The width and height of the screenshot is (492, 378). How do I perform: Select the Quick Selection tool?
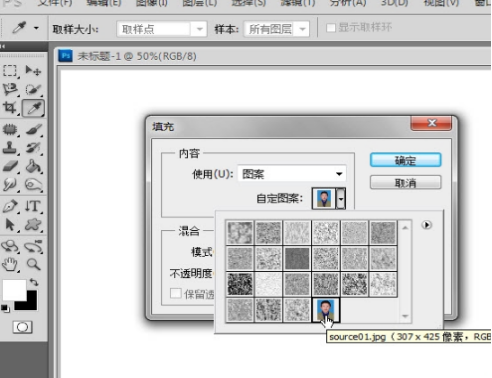[x=33, y=89]
